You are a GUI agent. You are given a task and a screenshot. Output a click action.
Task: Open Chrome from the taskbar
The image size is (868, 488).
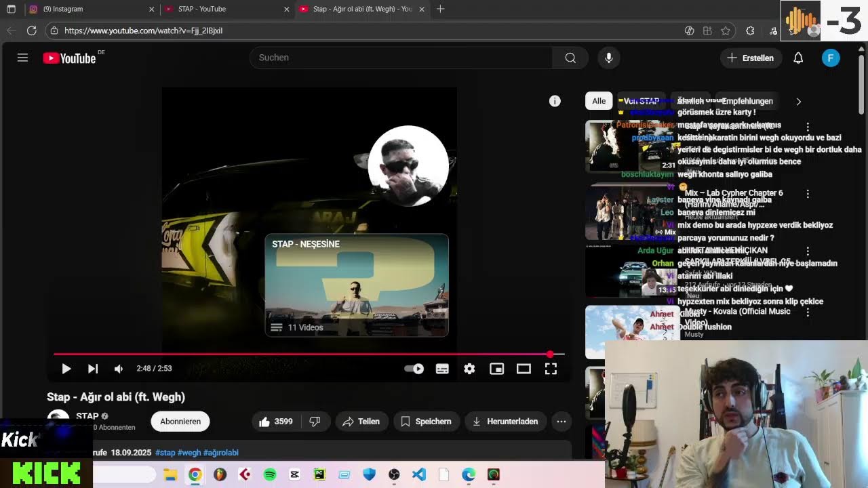pos(195,474)
